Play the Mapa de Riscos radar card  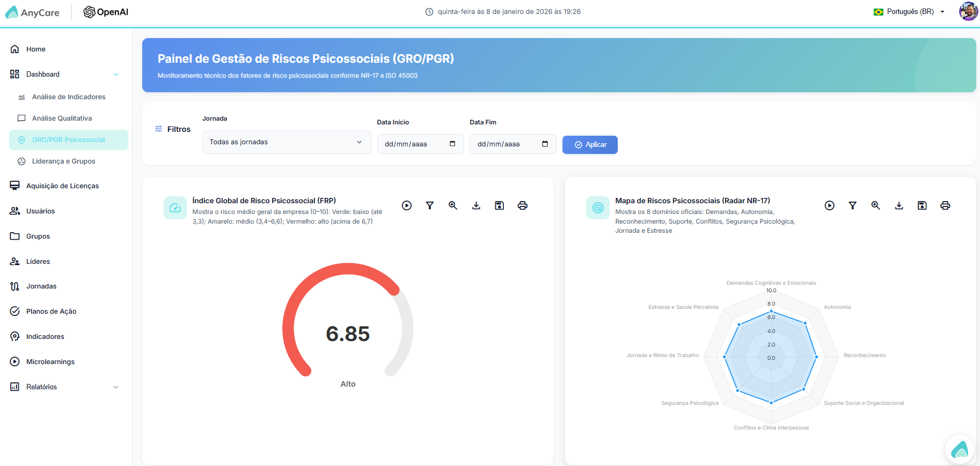(830, 205)
